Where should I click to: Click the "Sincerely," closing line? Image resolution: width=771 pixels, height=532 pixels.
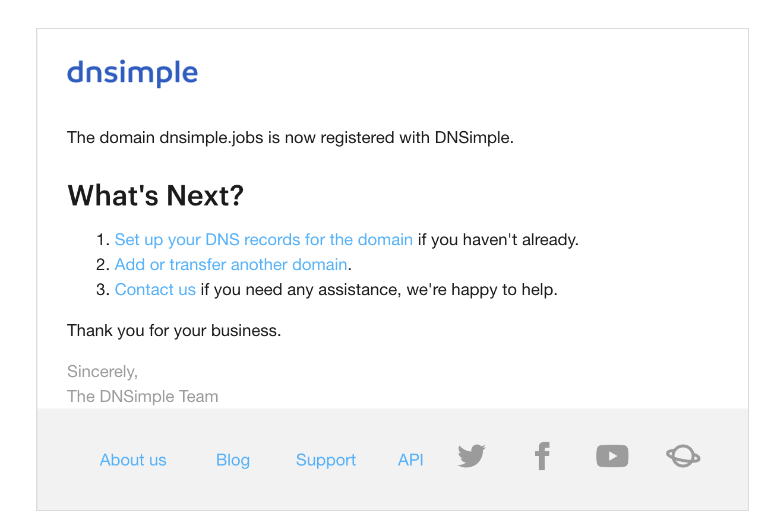[102, 372]
